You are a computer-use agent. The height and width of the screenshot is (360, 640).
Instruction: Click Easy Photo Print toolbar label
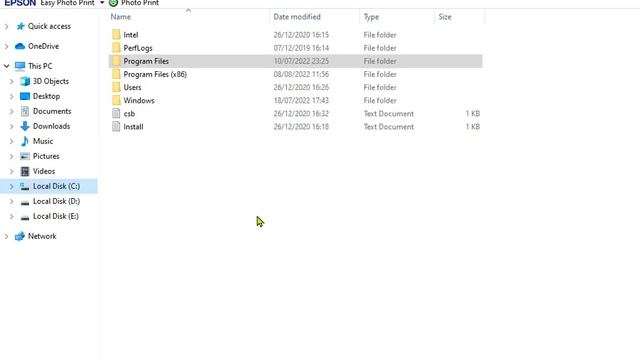pyautogui.click(x=67, y=3)
